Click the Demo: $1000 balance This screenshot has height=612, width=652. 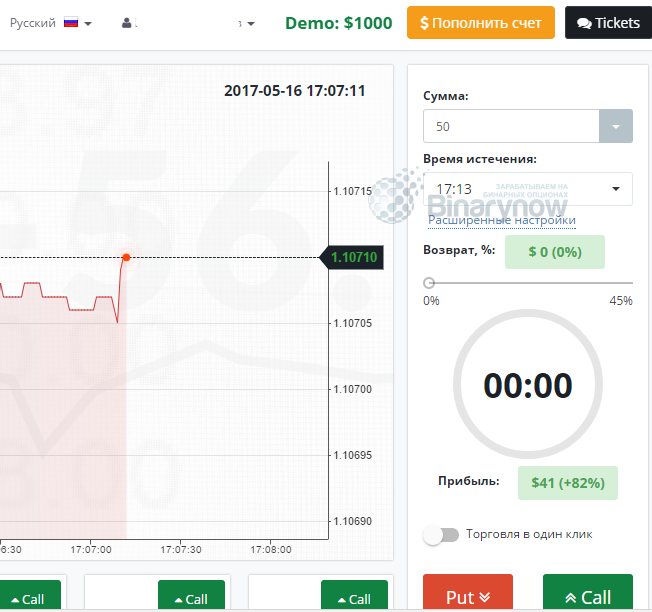click(x=338, y=23)
